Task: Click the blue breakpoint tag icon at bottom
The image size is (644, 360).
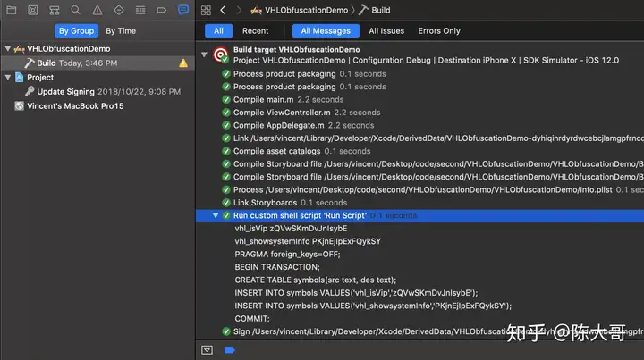Action: (230, 350)
